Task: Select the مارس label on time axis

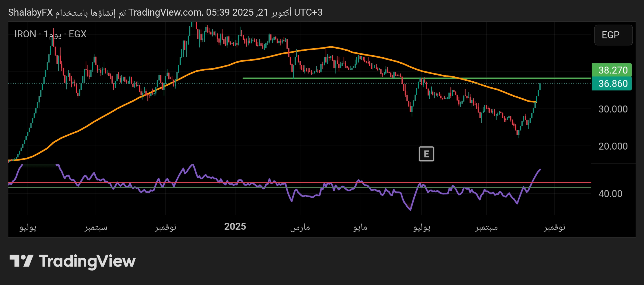Action: [300, 227]
